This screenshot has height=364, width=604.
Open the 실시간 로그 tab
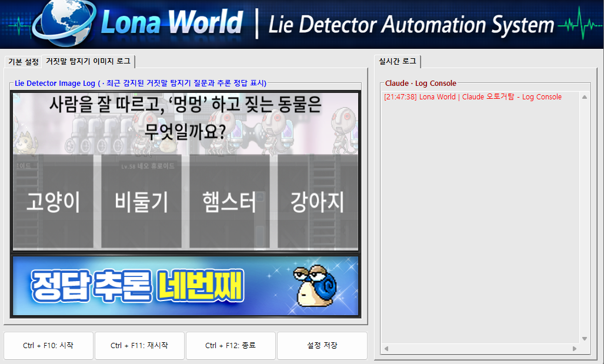398,61
